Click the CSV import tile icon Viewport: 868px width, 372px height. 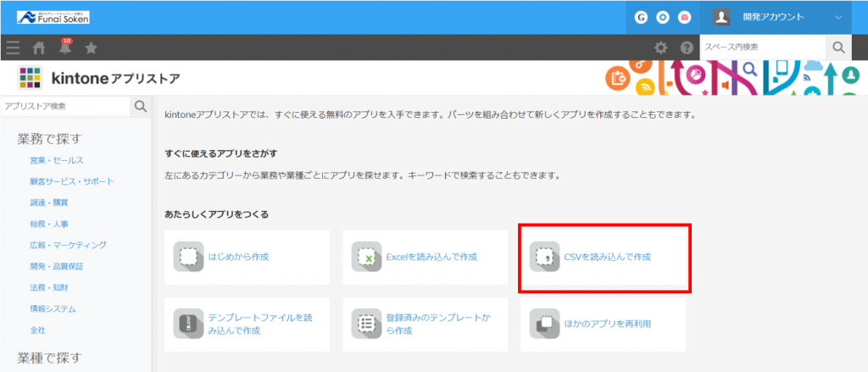(x=545, y=256)
